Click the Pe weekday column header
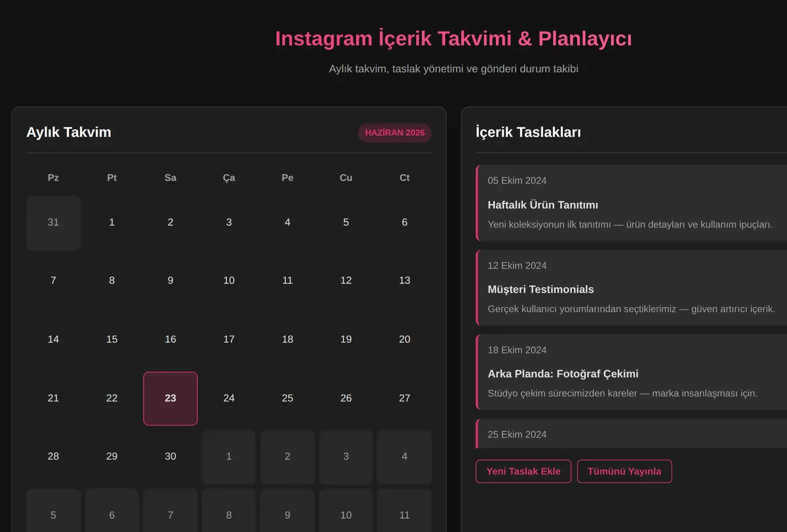Image resolution: width=787 pixels, height=532 pixels. point(287,178)
